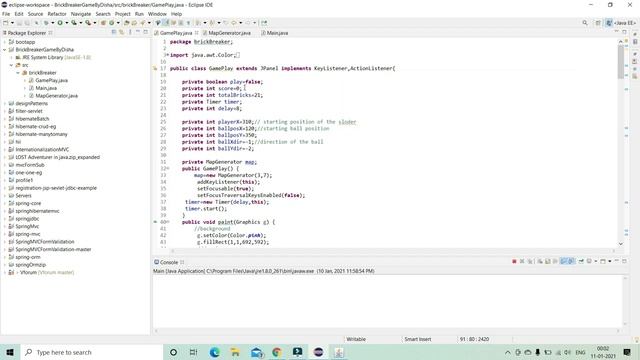Viewport: 640px width, 360px height.
Task: Click Remove All Terminated Launches icon
Action: (530, 261)
